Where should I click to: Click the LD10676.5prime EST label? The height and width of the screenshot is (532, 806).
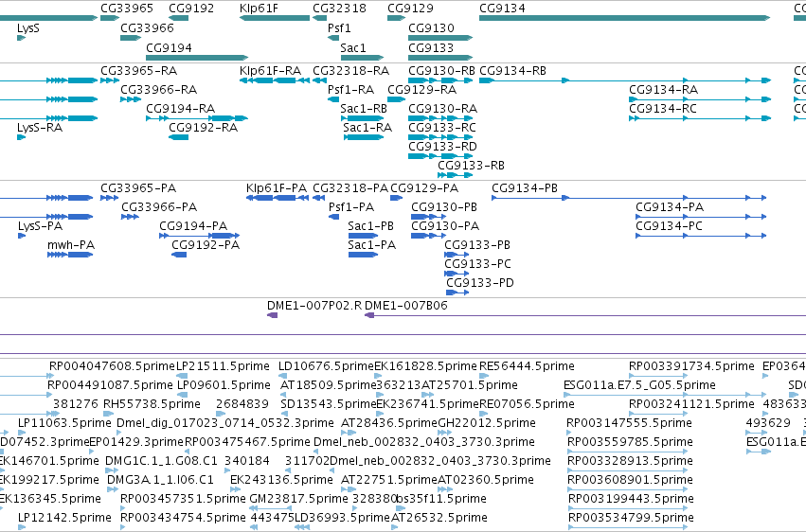pos(326,366)
